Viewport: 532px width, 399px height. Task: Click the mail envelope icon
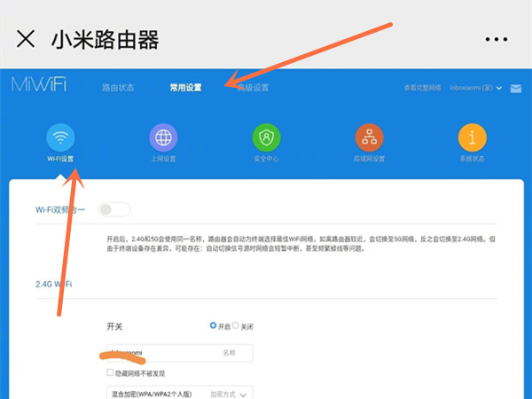click(x=515, y=88)
